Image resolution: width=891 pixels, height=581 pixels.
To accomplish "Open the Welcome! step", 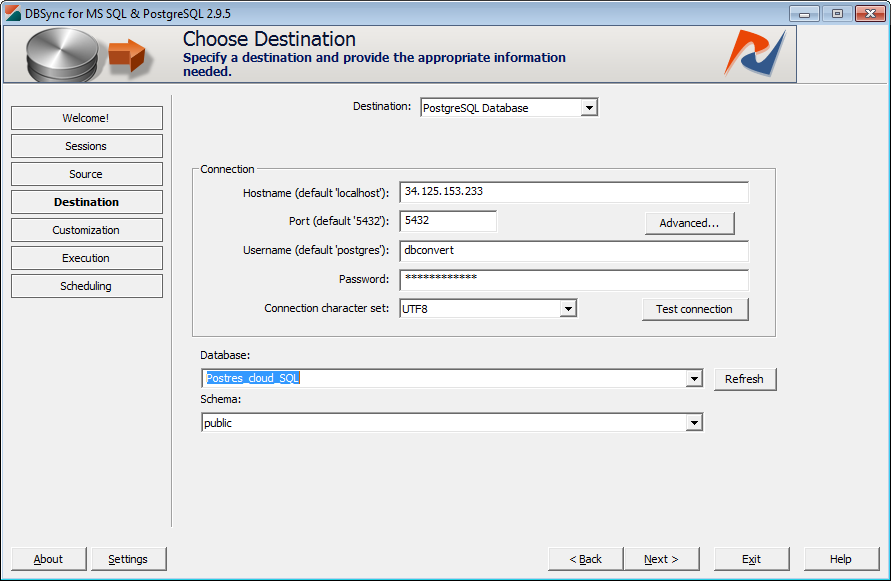I will pyautogui.click(x=86, y=118).
